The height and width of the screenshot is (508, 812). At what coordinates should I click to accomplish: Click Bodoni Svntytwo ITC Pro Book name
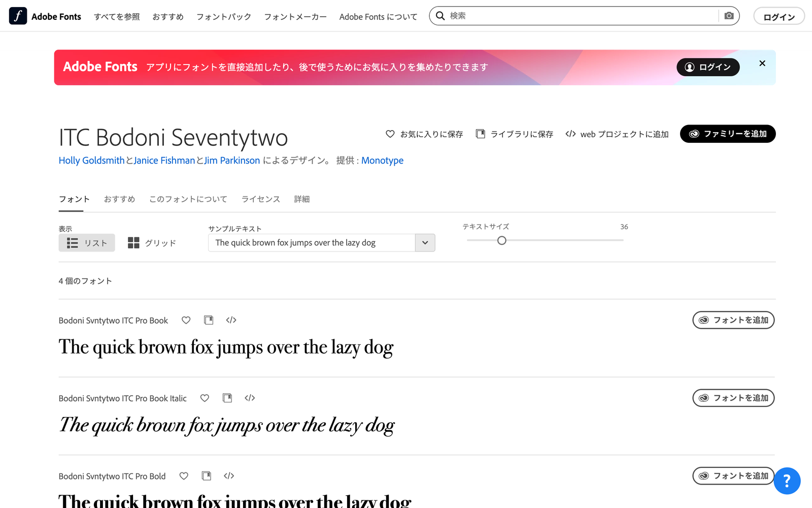pos(113,321)
